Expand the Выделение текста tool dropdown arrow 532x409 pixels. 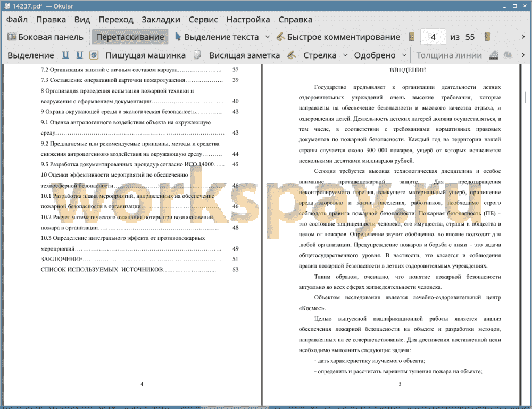pos(268,37)
